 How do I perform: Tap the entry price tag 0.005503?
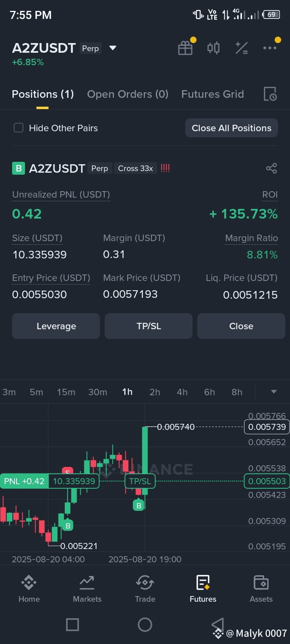click(x=267, y=481)
